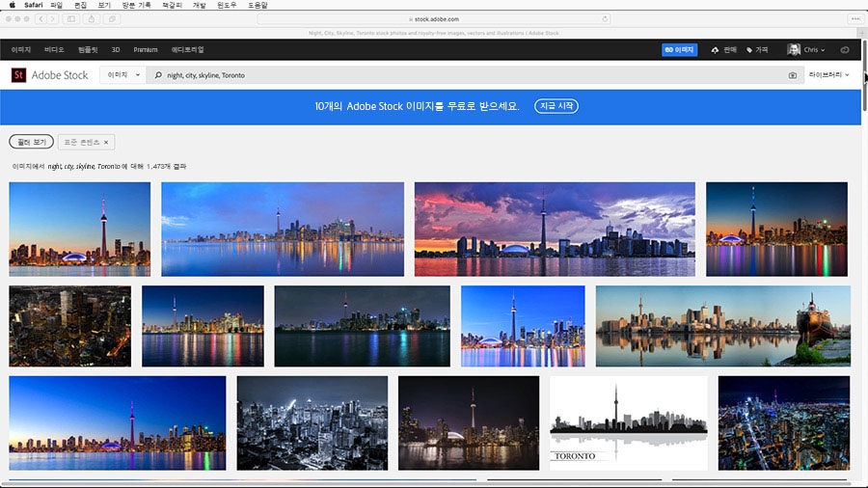The width and height of the screenshot is (868, 488).
Task: Open the 편집 menu
Action: pyautogui.click(x=80, y=5)
